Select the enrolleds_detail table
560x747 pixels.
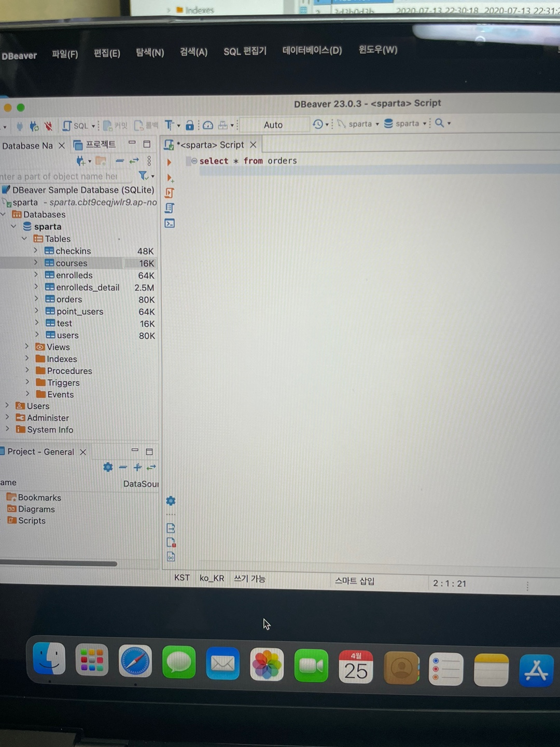pyautogui.click(x=88, y=287)
